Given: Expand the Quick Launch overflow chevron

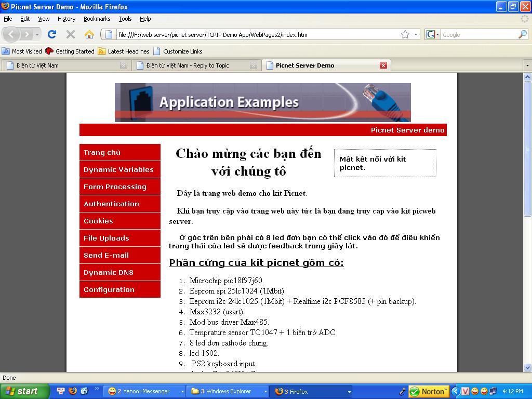Looking at the screenshot, I should point(97,389).
